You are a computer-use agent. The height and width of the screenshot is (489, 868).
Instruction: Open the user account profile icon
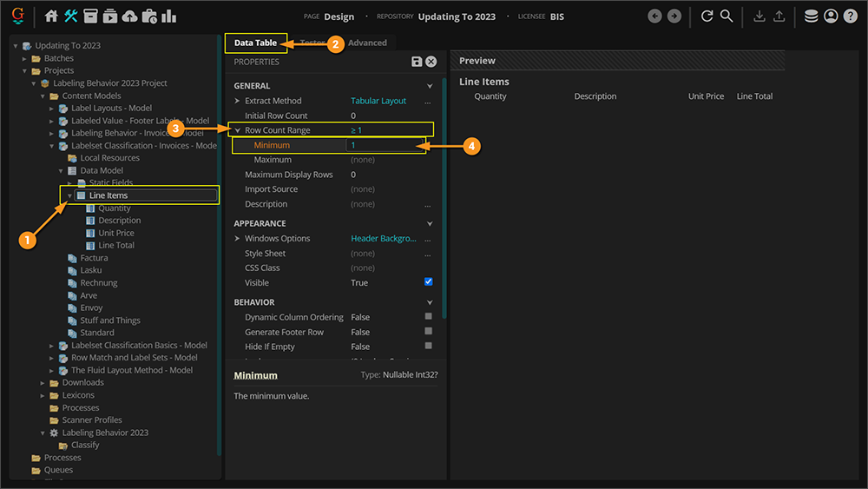point(831,17)
